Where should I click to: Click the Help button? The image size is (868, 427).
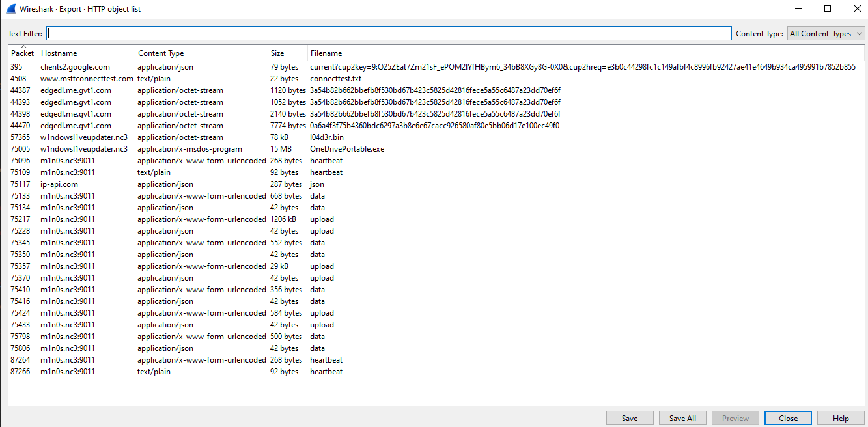(840, 417)
